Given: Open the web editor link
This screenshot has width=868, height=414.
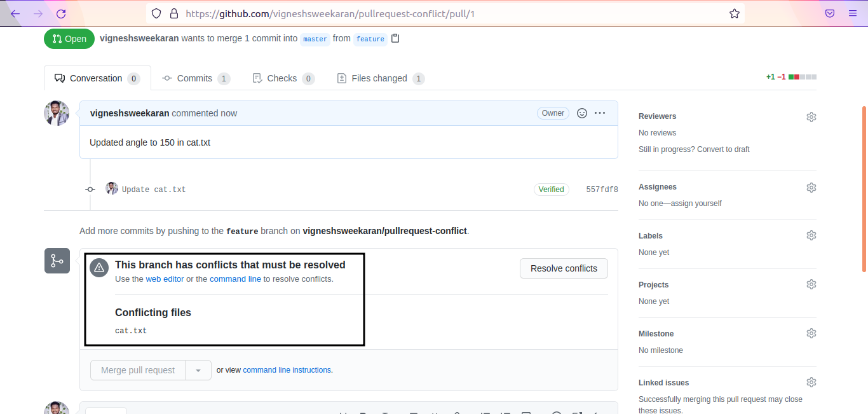Looking at the screenshot, I should click(165, 279).
